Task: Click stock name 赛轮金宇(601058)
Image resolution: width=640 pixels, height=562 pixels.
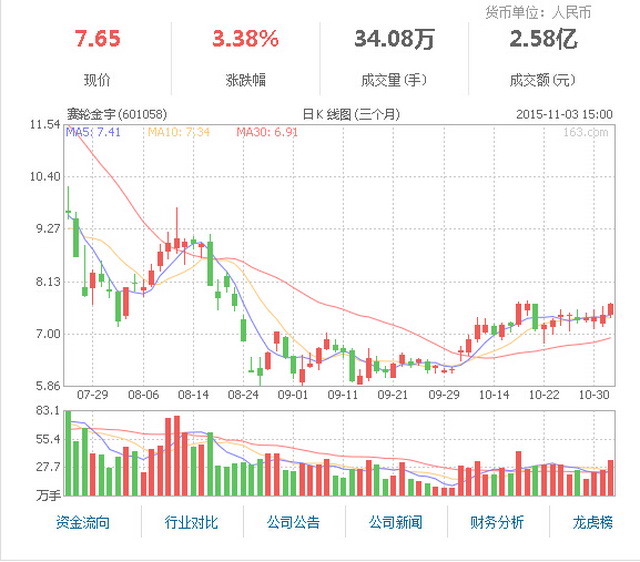Action: [x=117, y=114]
